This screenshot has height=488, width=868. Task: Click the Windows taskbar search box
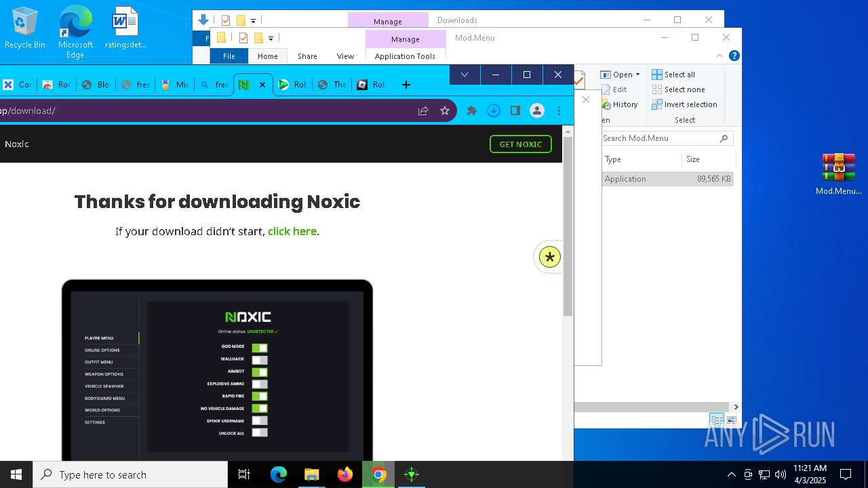pos(130,474)
